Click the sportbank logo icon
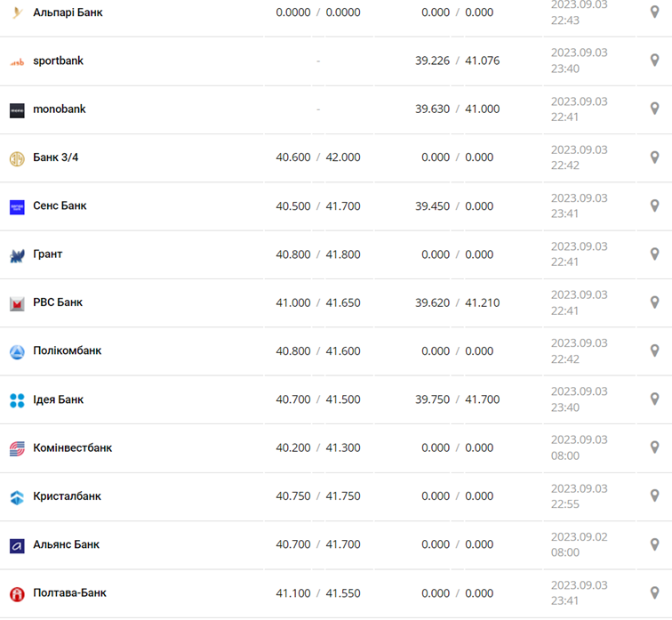672x620 pixels. click(17, 61)
